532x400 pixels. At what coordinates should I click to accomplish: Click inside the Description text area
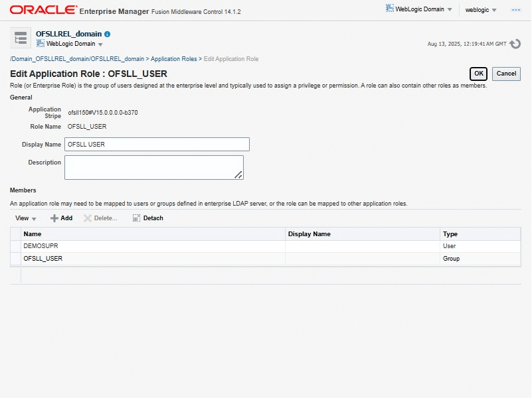click(x=154, y=167)
